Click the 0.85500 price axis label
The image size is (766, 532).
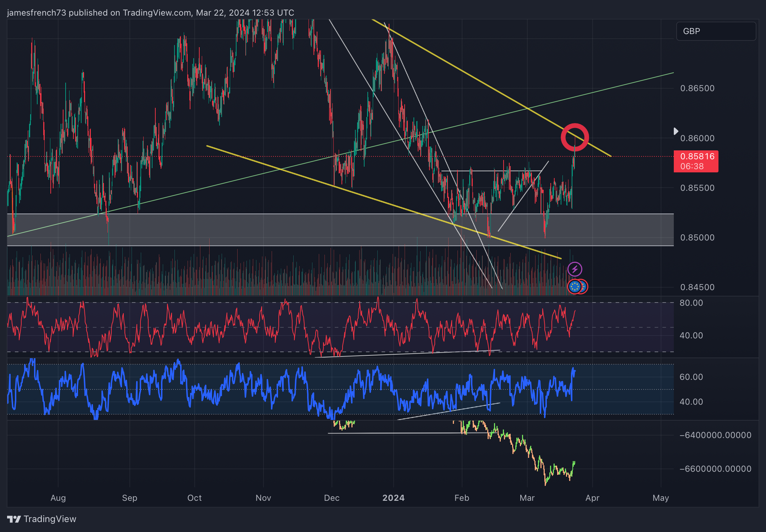(x=697, y=188)
